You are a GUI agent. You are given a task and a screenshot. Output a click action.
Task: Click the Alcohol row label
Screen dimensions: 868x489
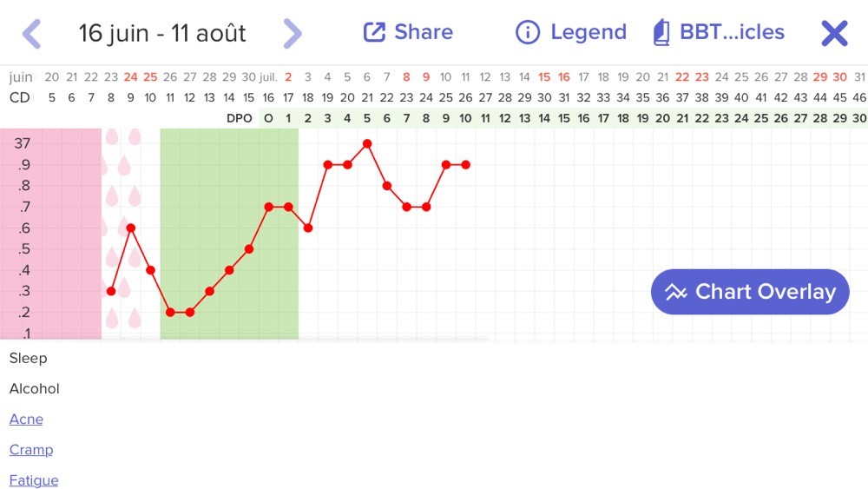[x=35, y=389]
